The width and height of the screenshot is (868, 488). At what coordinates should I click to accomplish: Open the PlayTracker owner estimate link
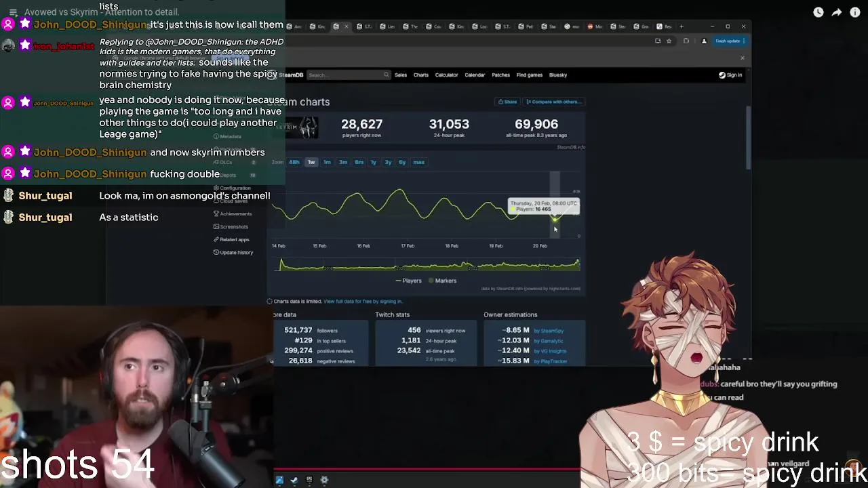tap(550, 361)
